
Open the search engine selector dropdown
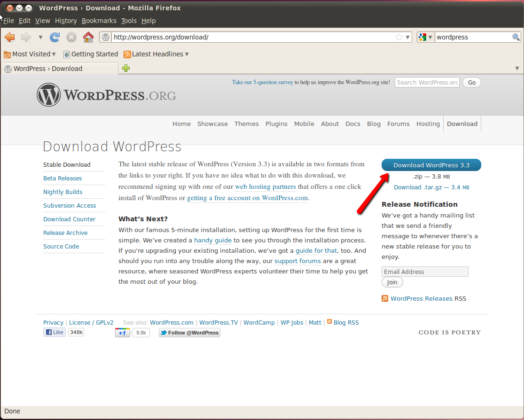(430, 37)
